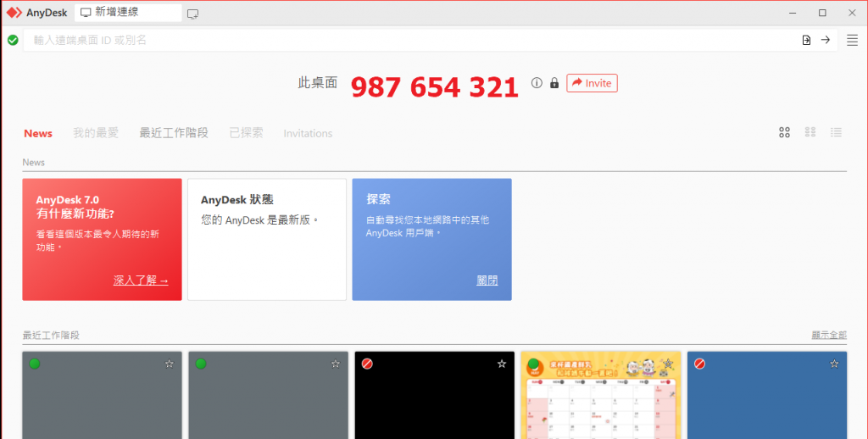Open the Invitations tab
The width and height of the screenshot is (868, 439).
(x=308, y=133)
